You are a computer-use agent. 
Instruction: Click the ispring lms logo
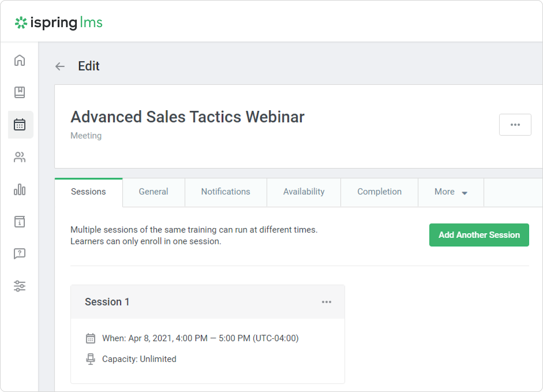coord(59,23)
